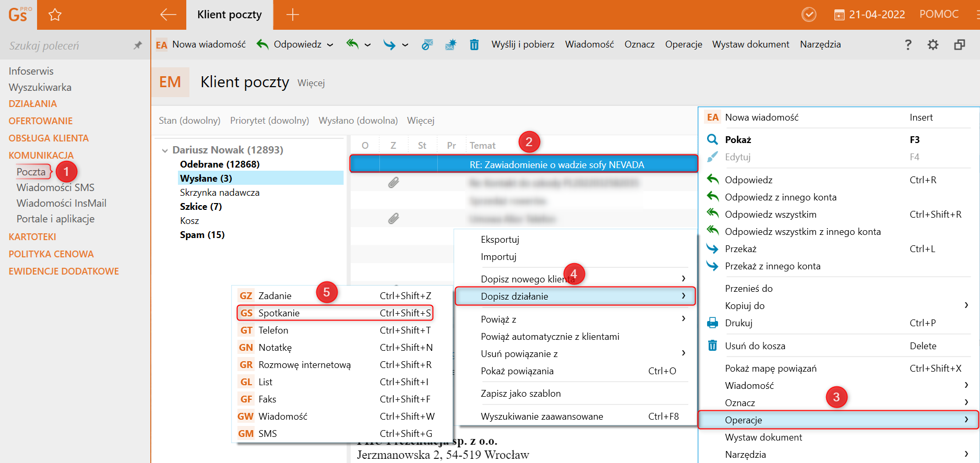Click the magnifier Pokaż icon
The image size is (980, 463).
click(712, 140)
